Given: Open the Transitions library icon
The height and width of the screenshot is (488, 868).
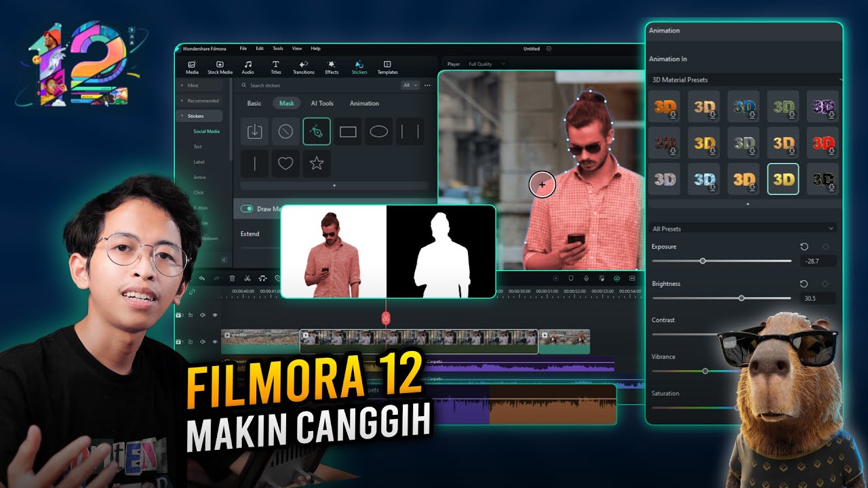Looking at the screenshot, I should 303,67.
